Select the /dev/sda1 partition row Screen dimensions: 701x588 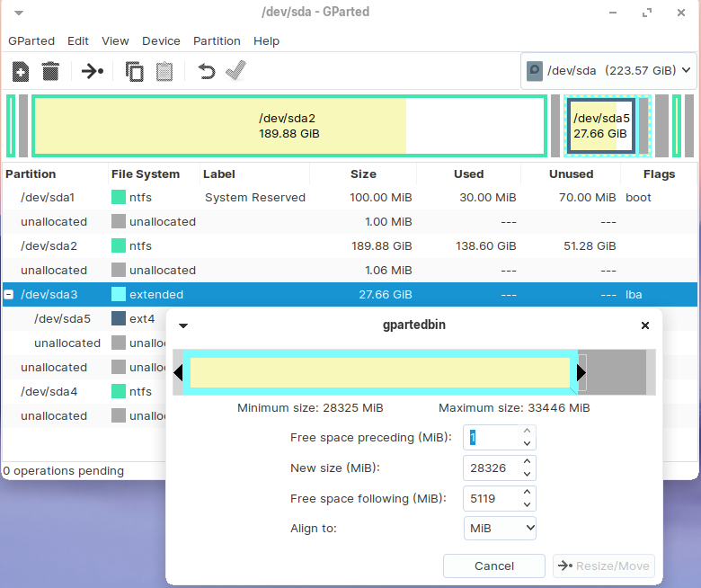(350, 197)
